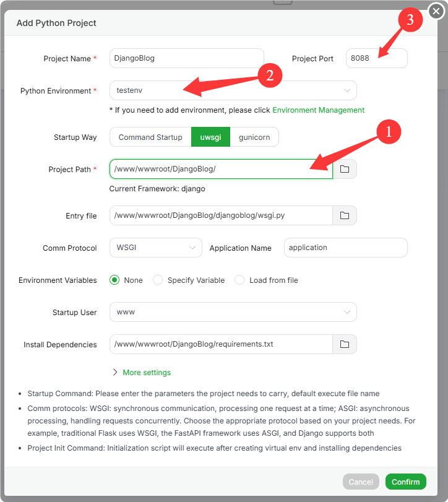
Task: Click folder icon beside Entry file field
Action: [345, 215]
